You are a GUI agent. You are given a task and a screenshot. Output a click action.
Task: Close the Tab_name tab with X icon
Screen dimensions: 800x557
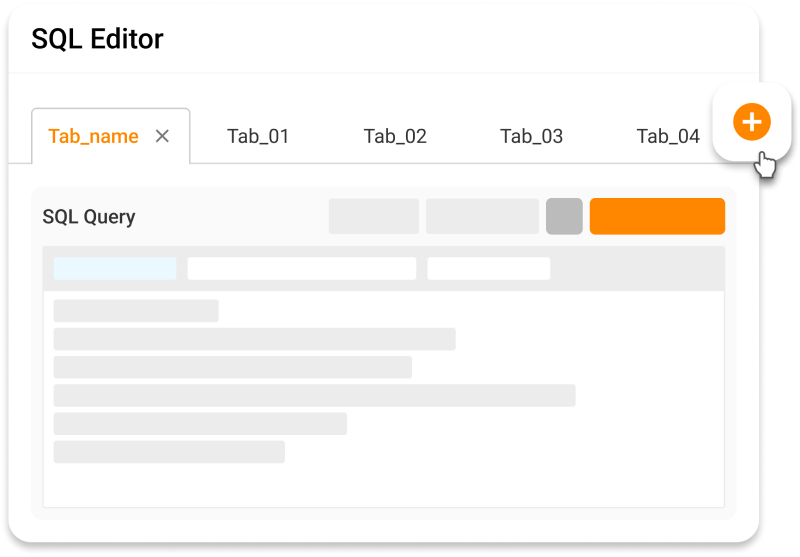tap(162, 136)
